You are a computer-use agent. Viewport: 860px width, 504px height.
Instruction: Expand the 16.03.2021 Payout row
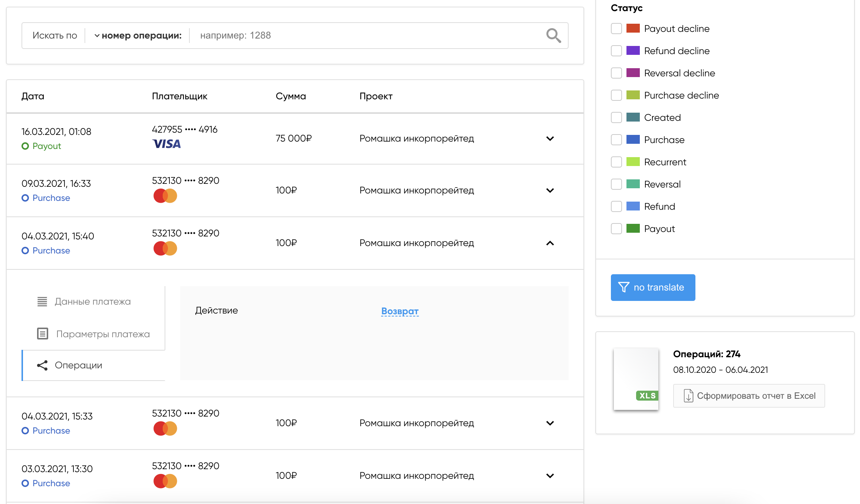click(550, 139)
